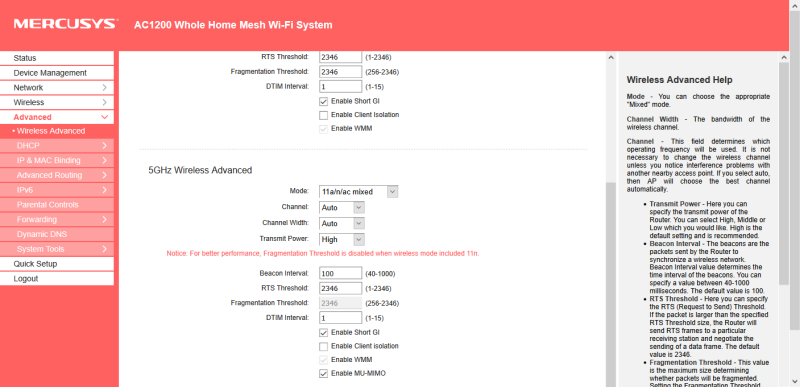Viewport: 800px width, 387px height.
Task: Click the 2.4GHz Enable WMM checkbox
Action: coord(323,129)
